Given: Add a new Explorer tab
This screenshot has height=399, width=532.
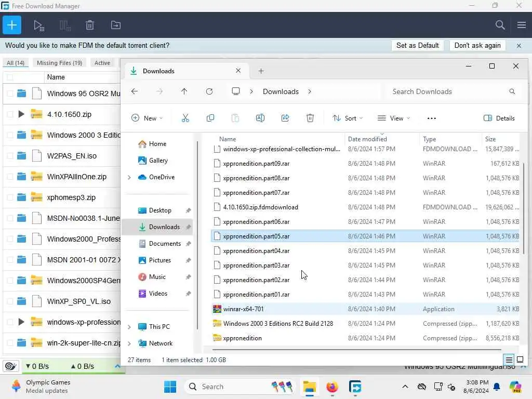Looking at the screenshot, I should 261,71.
